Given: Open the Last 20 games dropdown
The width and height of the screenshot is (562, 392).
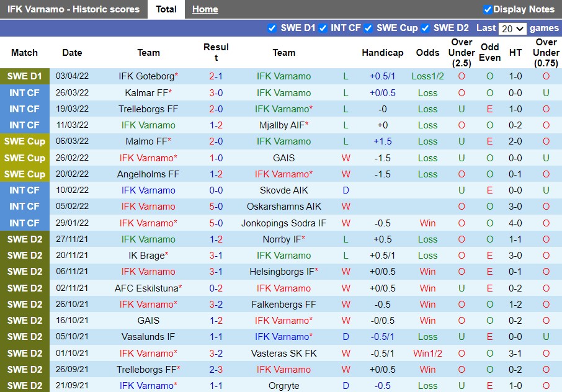Looking at the screenshot, I should (512, 29).
